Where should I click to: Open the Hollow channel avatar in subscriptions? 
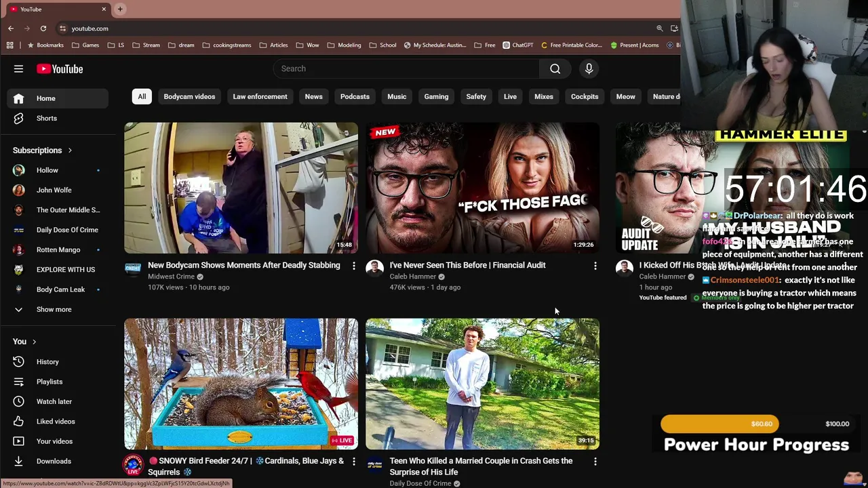tap(19, 170)
